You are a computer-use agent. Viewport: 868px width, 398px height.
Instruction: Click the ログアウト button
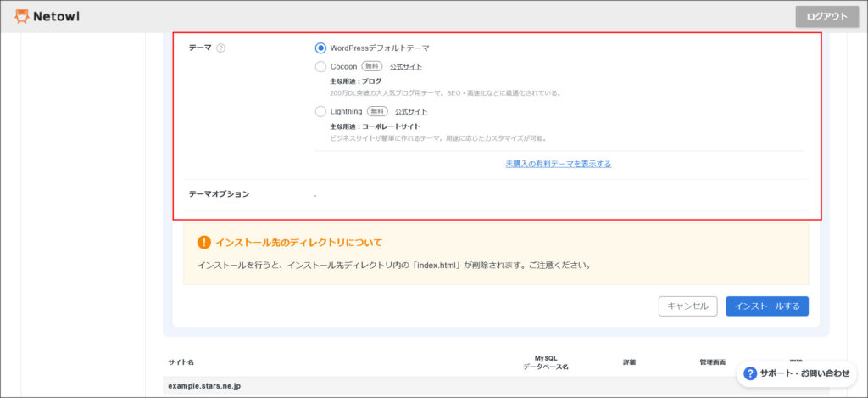[827, 17]
